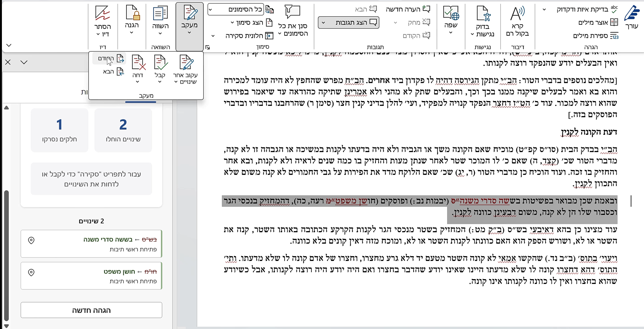Click the Accept (קבל) change icon

[160, 63]
